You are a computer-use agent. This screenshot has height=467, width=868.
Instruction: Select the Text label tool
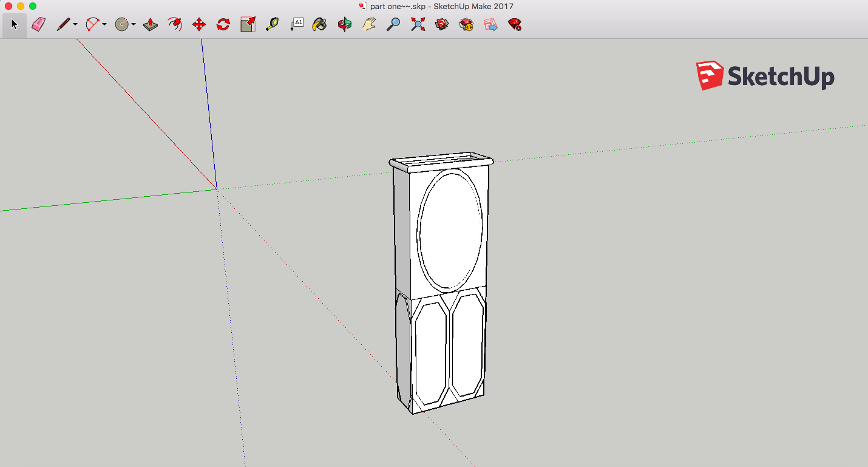296,24
